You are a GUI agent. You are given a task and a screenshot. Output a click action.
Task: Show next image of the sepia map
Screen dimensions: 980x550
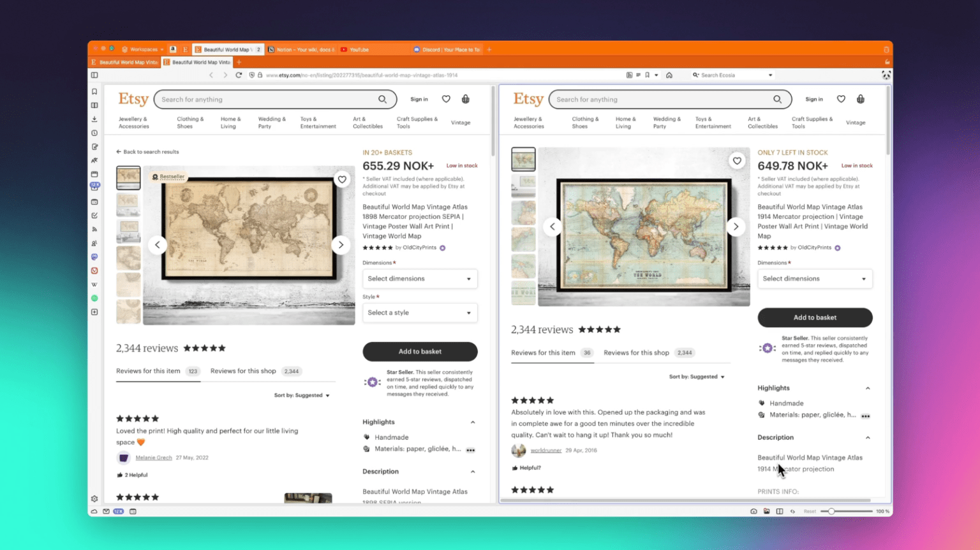[x=341, y=245]
